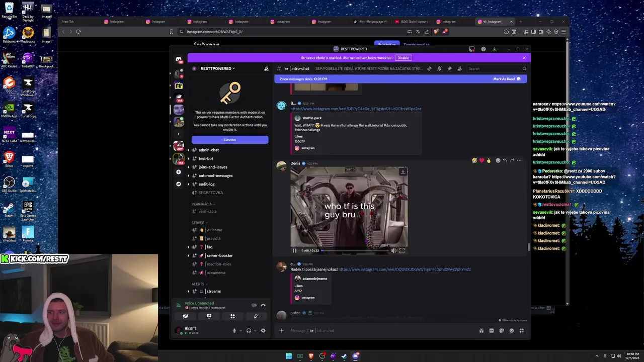Expand arrow beside joins-and-leaves channel

[x=188, y=167]
